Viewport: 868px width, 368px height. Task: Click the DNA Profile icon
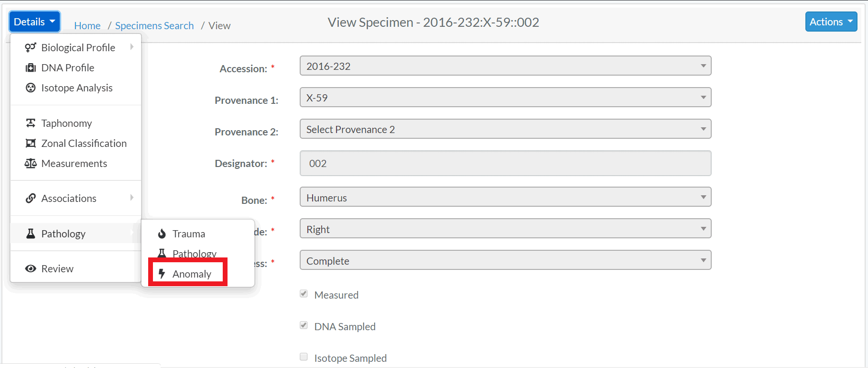coord(31,67)
